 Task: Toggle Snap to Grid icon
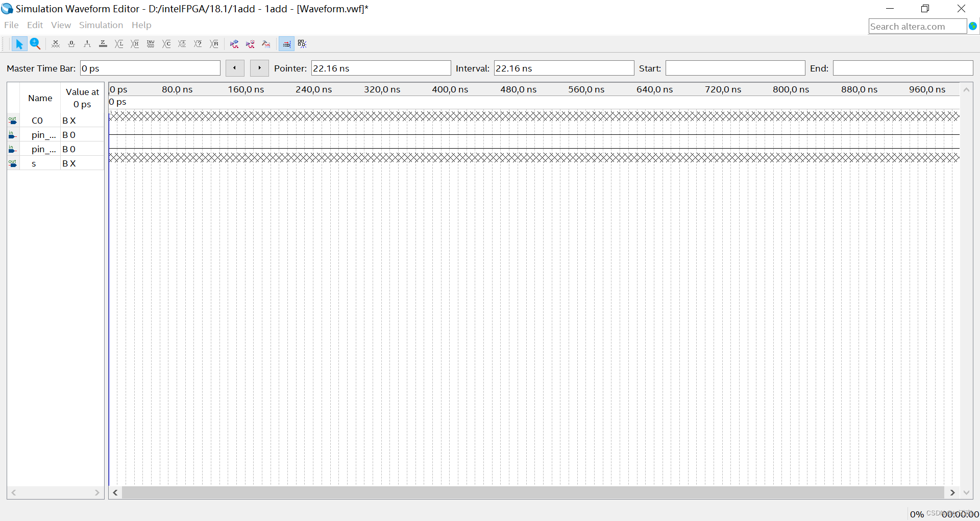pyautogui.click(x=286, y=44)
